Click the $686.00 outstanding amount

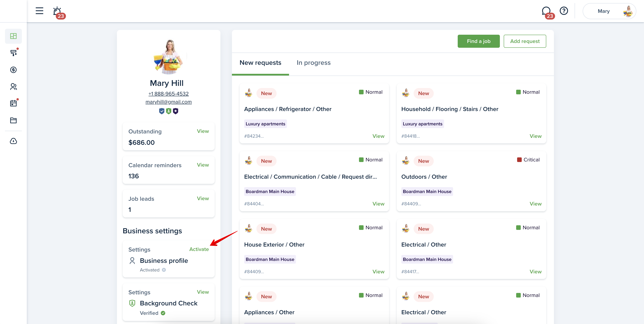tap(141, 142)
